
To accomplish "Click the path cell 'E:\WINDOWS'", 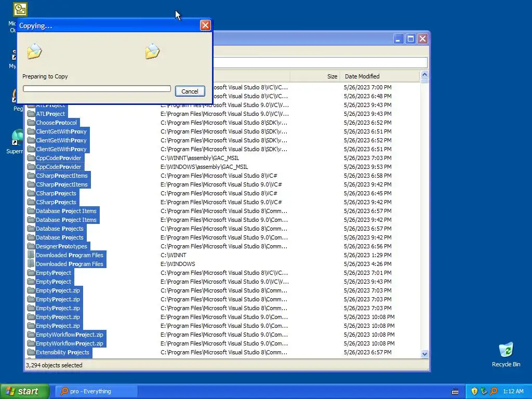I will coord(178,263).
